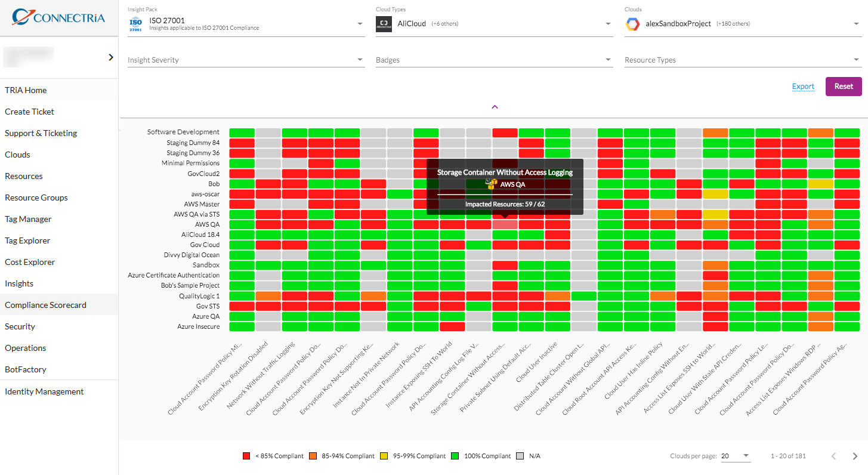
Task: Go to Support & Ticketing
Action: pos(59,133)
